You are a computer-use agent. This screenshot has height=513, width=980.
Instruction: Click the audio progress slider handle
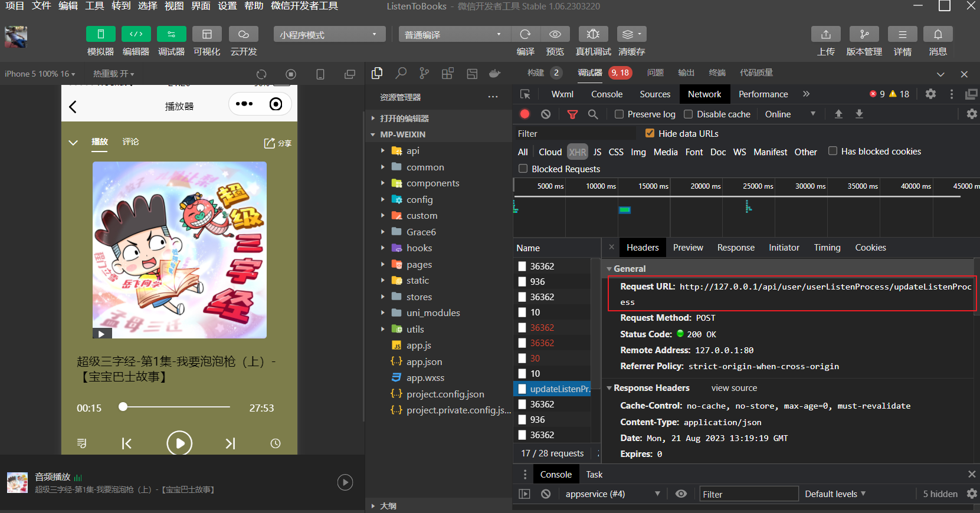click(123, 406)
